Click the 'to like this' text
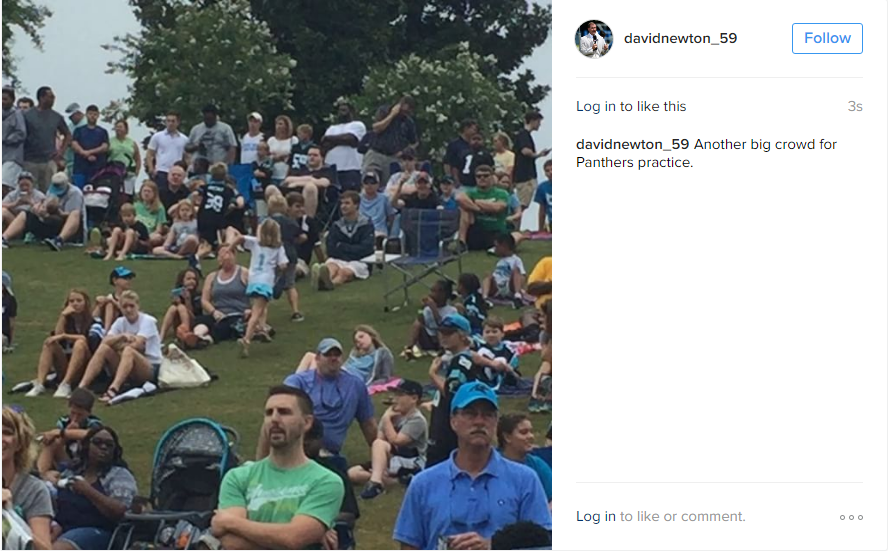The width and height of the screenshot is (888, 551). [x=653, y=106]
